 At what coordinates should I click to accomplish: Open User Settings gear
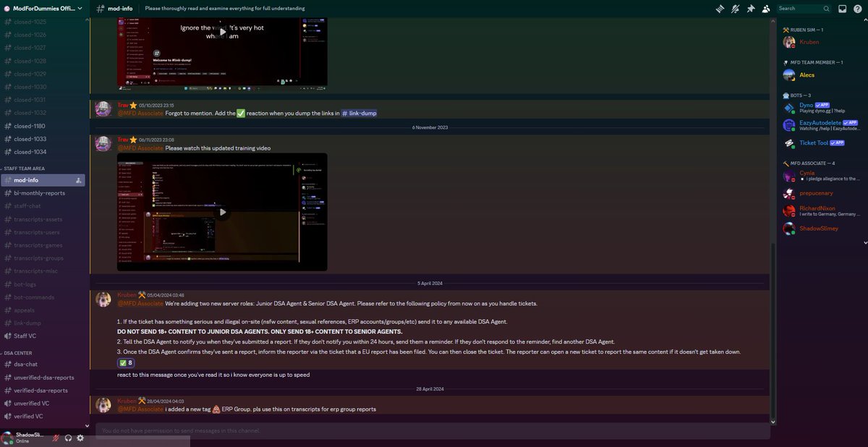pos(80,438)
